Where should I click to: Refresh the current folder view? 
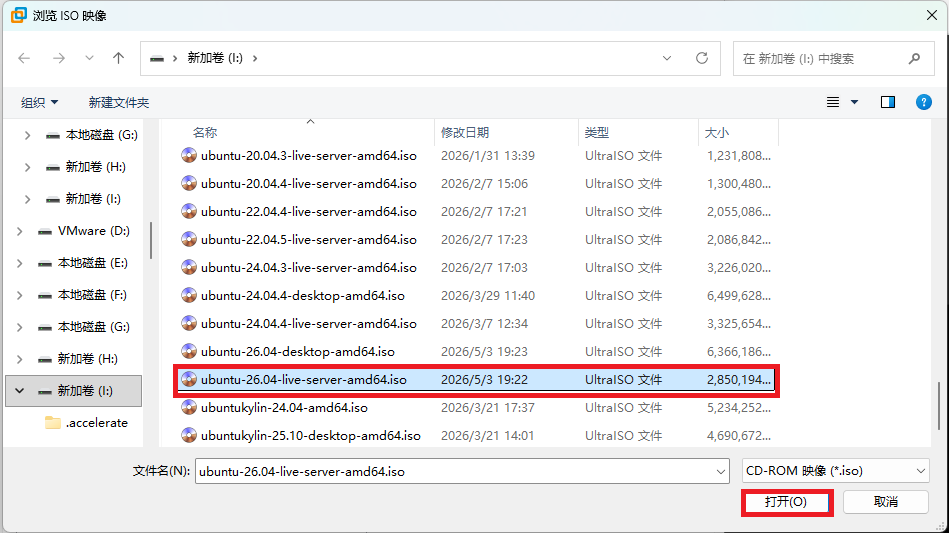tap(701, 58)
